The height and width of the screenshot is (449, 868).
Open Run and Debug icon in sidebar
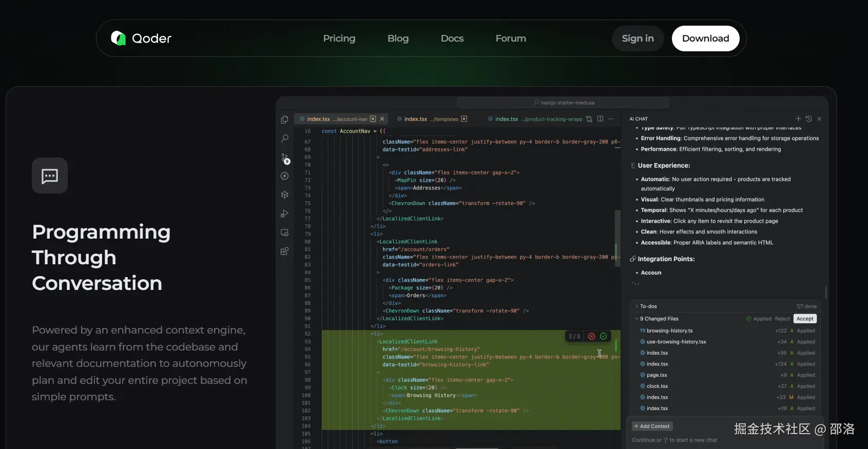pos(284,213)
